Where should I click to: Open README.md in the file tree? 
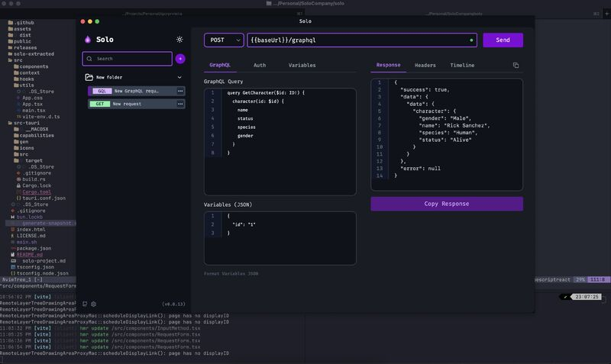pyautogui.click(x=27, y=255)
